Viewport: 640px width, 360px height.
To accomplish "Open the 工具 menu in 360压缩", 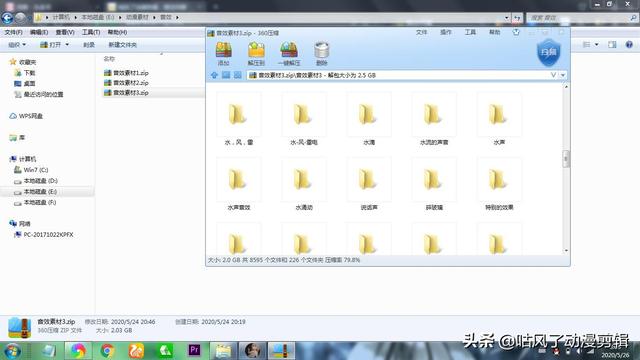I will point(470,32).
